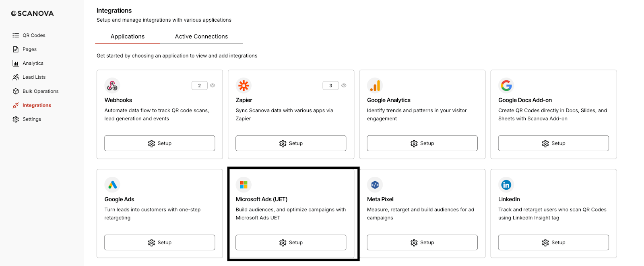644x266 pixels.
Task: Click the Meta Pixel card title
Action: pyautogui.click(x=380, y=199)
